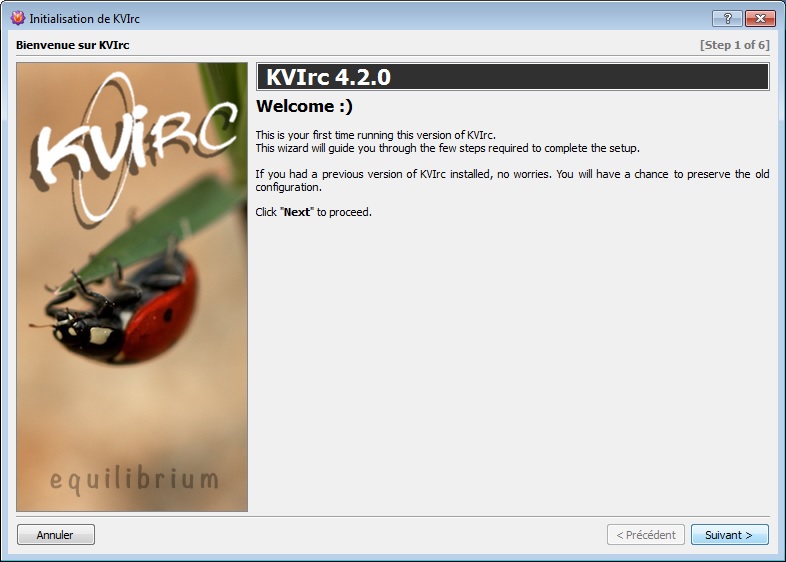Click the 'KVIrc 4.2.0' header banner
Image resolution: width=786 pixels, height=562 pixels.
click(x=513, y=77)
